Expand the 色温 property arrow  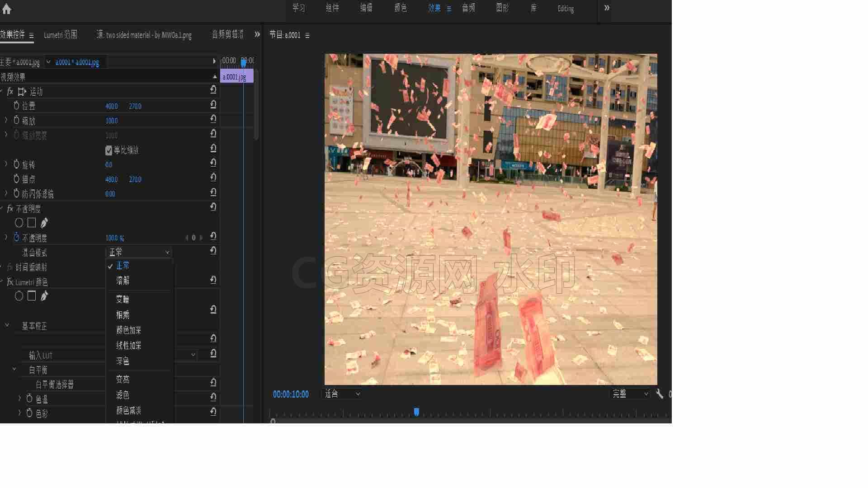tap(19, 399)
